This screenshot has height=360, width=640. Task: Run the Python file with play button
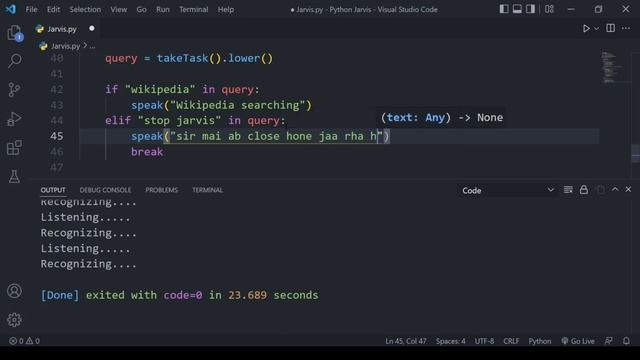point(586,28)
